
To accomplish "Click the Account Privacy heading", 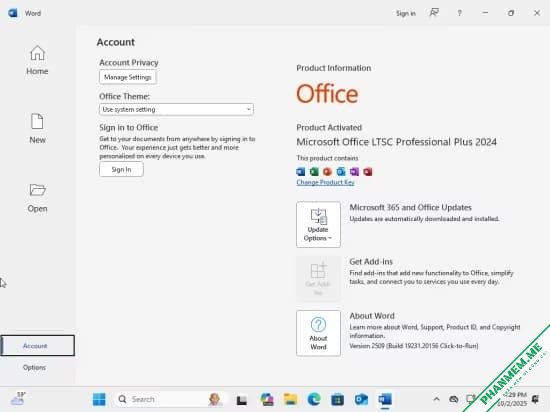I will pyautogui.click(x=129, y=63).
